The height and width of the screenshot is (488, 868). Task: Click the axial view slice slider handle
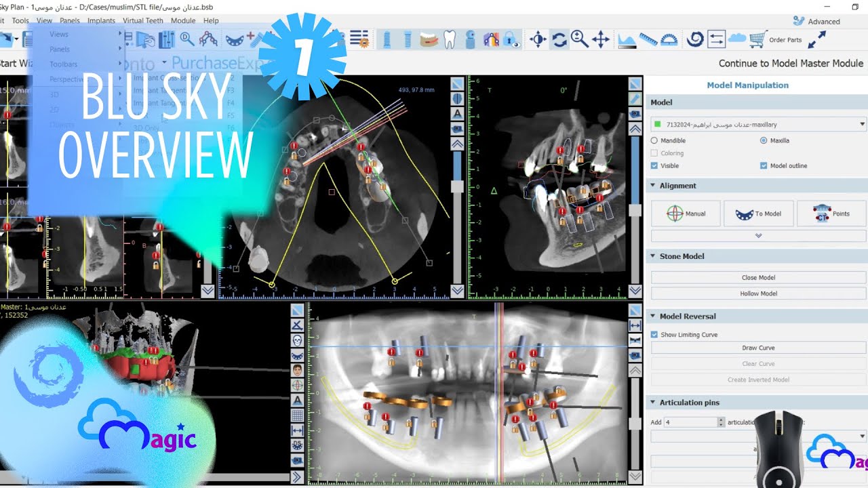pyautogui.click(x=457, y=186)
